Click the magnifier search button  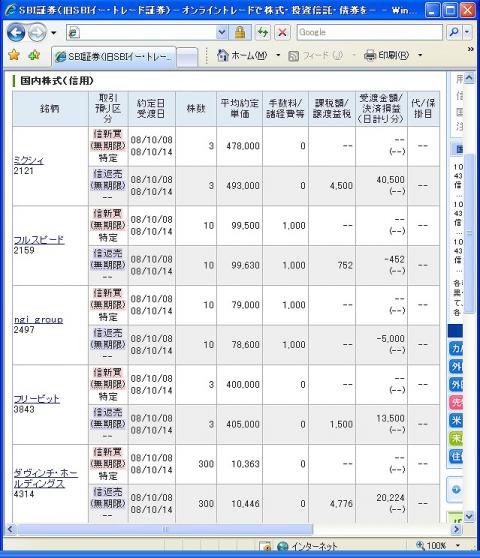click(x=454, y=32)
